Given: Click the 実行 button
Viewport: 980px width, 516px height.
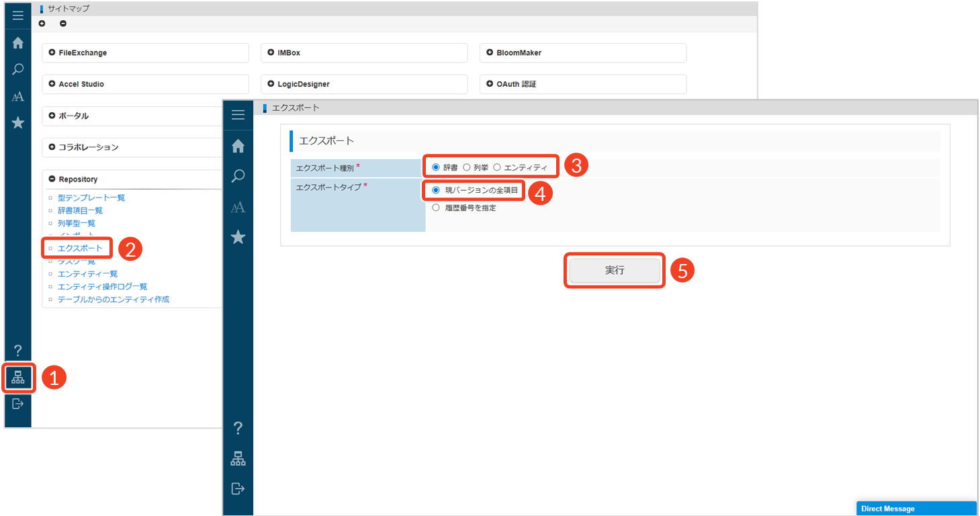Looking at the screenshot, I should [x=615, y=270].
